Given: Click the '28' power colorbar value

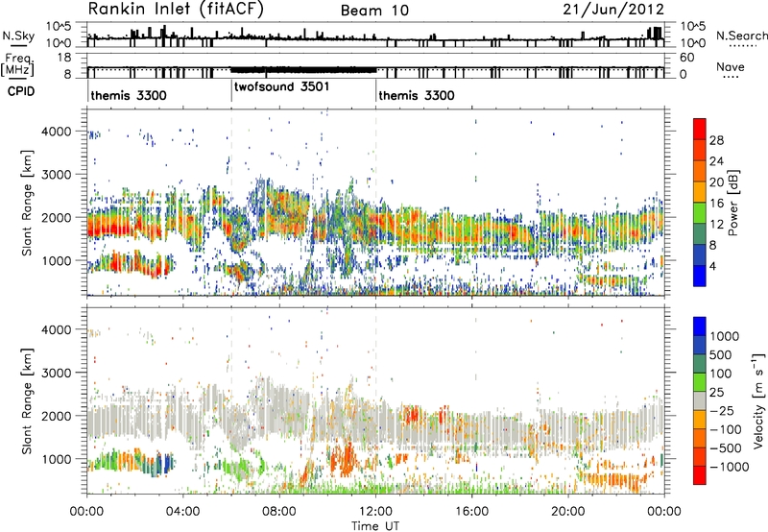Looking at the screenshot, I should pyautogui.click(x=716, y=140).
